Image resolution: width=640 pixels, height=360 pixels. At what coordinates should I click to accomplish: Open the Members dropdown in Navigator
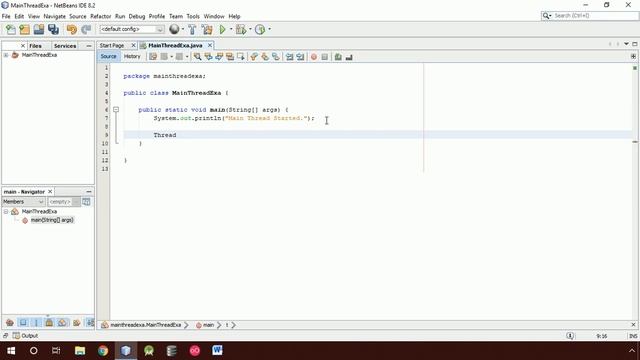point(23,202)
